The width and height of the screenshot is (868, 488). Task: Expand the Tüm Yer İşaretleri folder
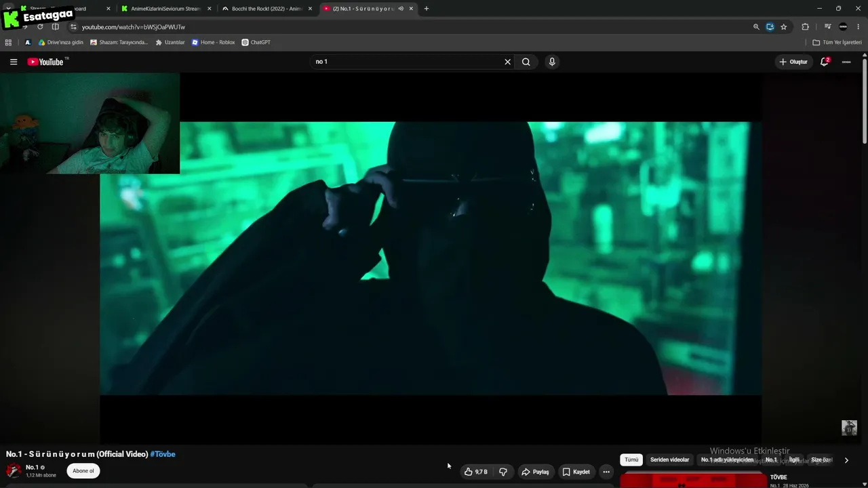[x=837, y=42]
